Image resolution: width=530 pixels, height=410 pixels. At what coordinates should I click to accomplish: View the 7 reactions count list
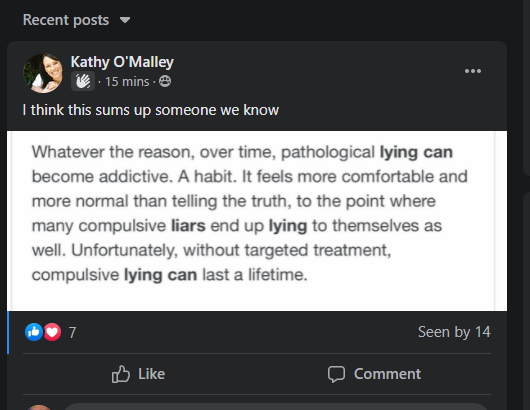[x=72, y=332]
